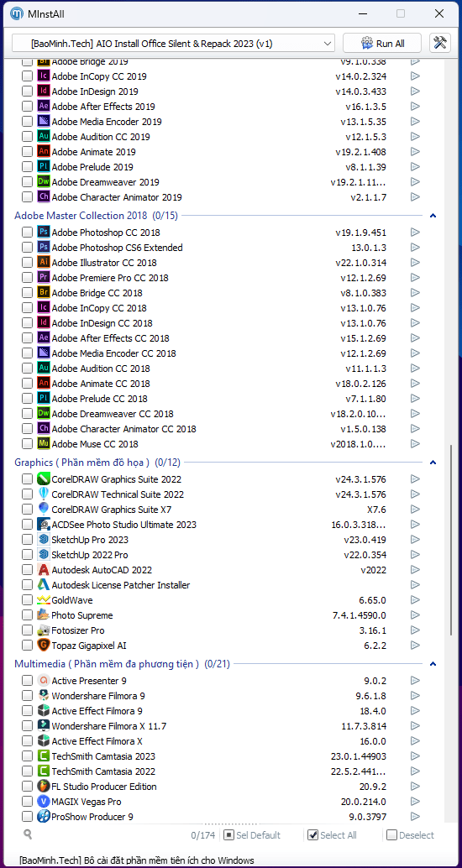462x868 pixels.
Task: Click the Run All button
Action: 382,43
